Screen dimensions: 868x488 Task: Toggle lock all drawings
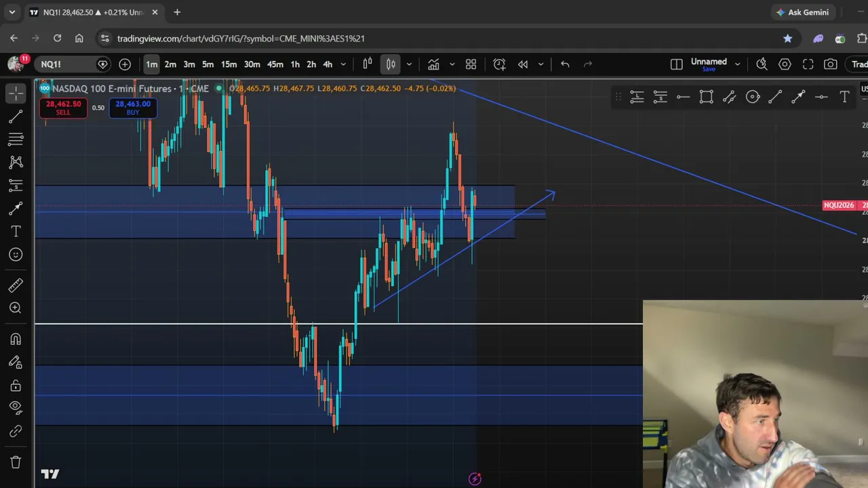click(16, 385)
